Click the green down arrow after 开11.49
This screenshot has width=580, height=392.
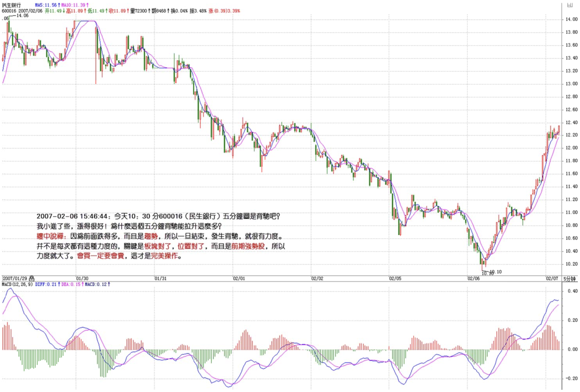[64, 11]
